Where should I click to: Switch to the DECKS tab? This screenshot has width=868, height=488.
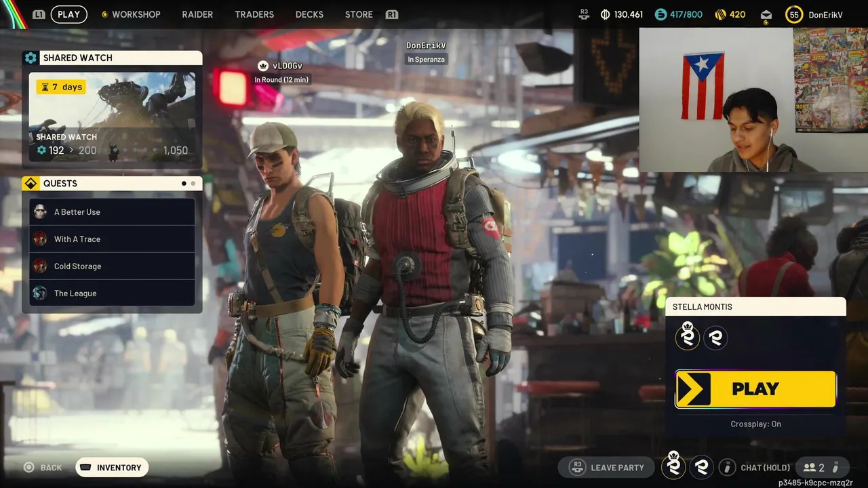click(x=309, y=14)
